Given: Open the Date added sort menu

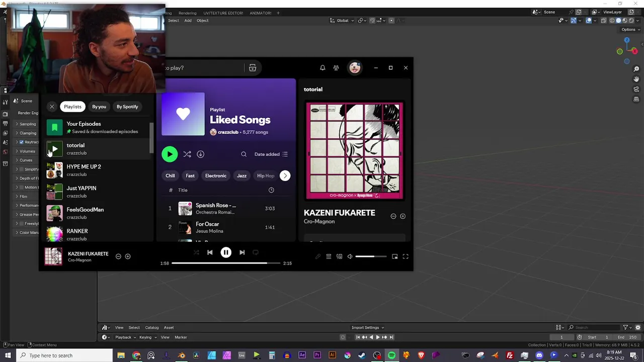Looking at the screenshot, I should pos(271,154).
